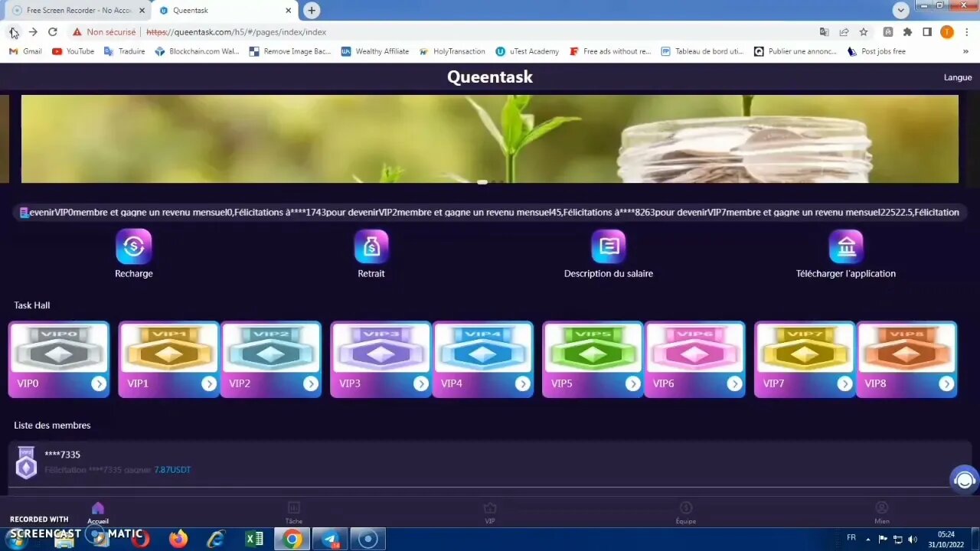Open the Retrait withdrawal icon
The height and width of the screenshot is (551, 980).
pyautogui.click(x=371, y=246)
